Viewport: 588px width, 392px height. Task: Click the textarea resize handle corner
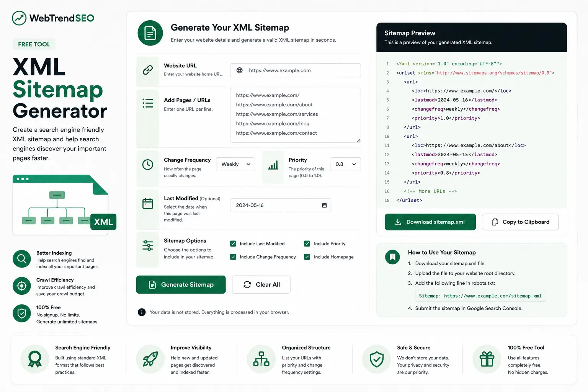click(358, 140)
